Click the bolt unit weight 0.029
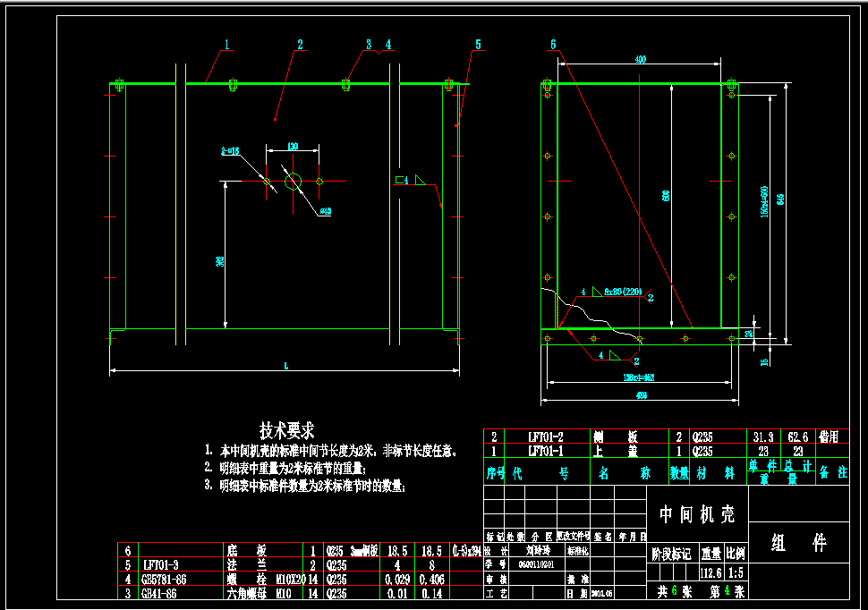868x610 pixels. (x=397, y=580)
